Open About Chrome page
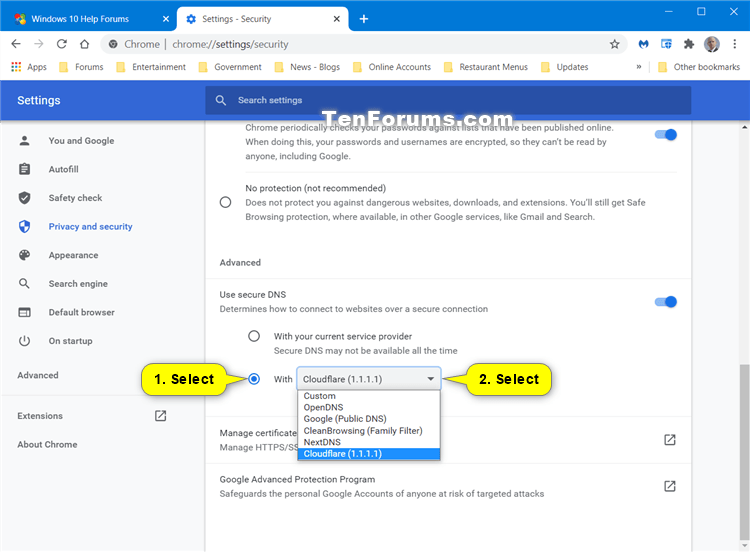 [47, 444]
